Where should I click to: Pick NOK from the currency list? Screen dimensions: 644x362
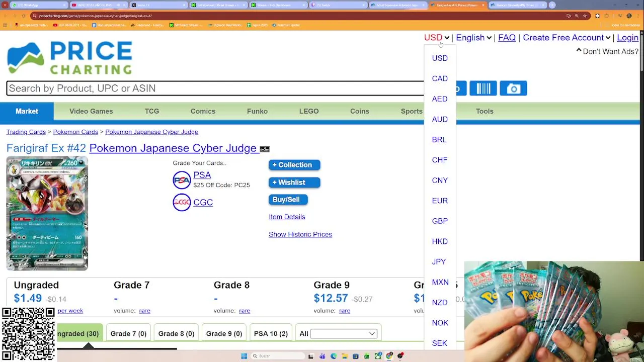(440, 323)
